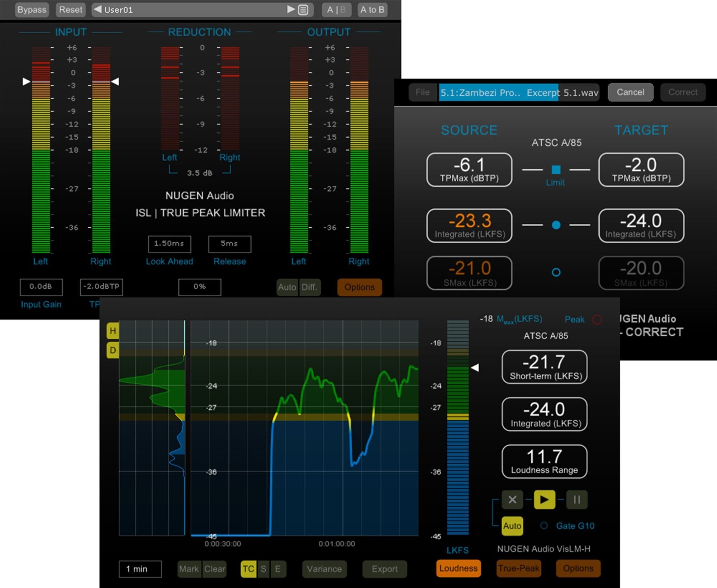This screenshot has height=588, width=717.
Task: Open Options in VisLM-H
Action: [x=578, y=568]
